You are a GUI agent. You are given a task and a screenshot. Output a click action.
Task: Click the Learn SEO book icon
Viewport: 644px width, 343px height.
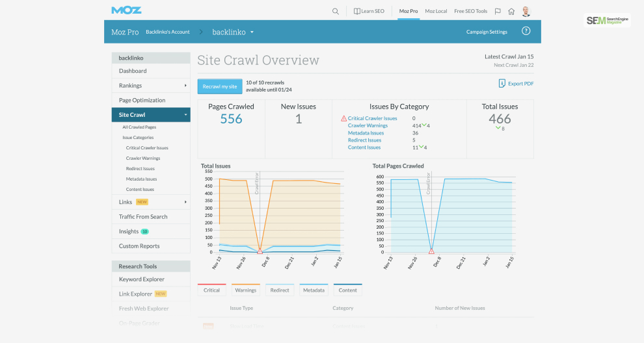(x=357, y=12)
